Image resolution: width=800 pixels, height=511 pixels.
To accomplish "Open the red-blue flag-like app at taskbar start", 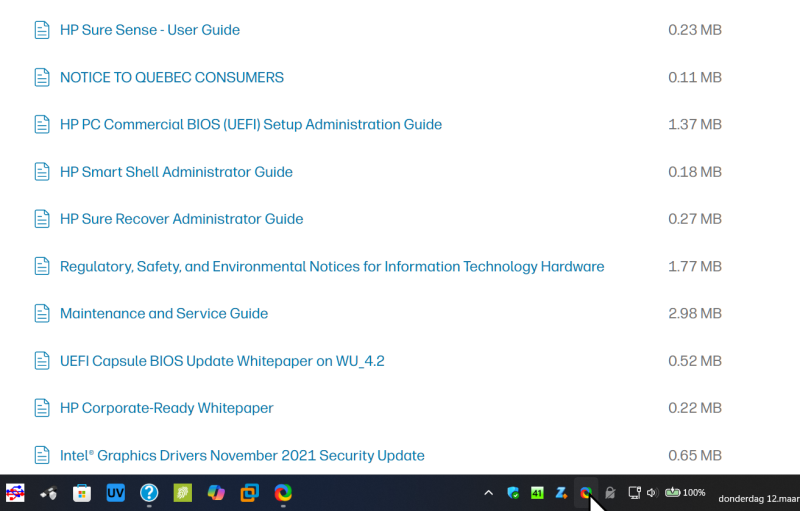I will tap(15, 493).
